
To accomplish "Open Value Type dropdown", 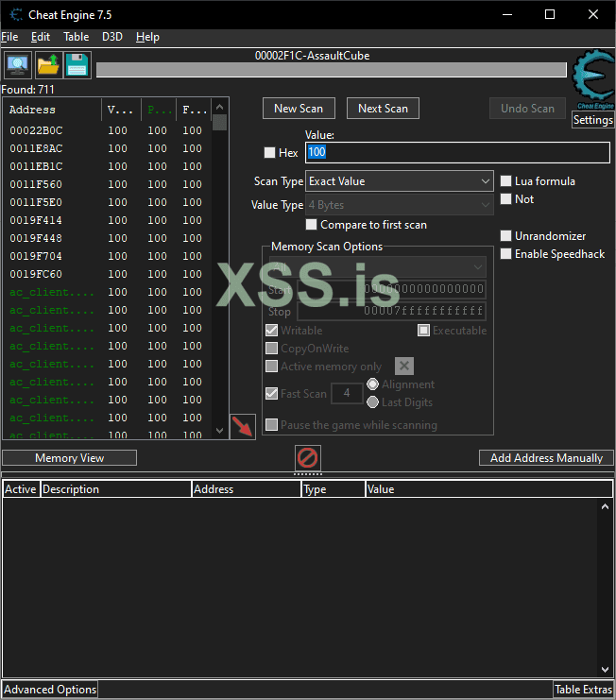I will pyautogui.click(x=400, y=205).
